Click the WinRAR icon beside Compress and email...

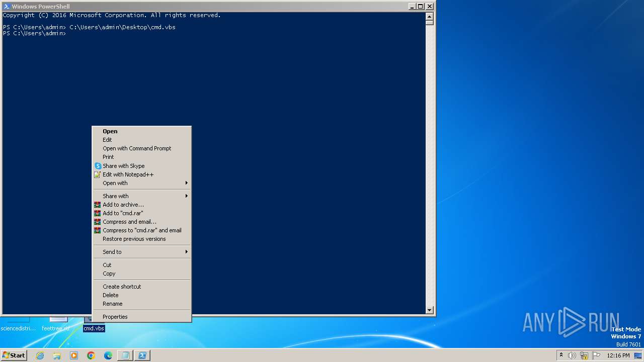pos(98,222)
